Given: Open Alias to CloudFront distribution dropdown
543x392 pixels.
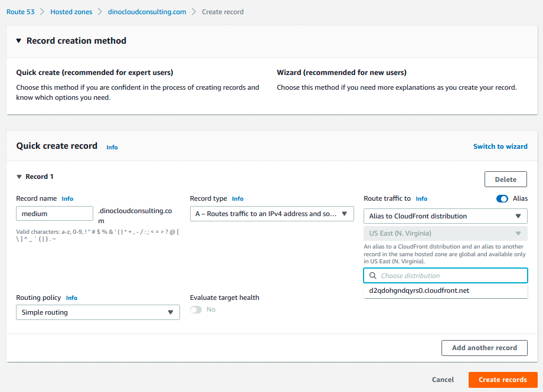Looking at the screenshot, I should click(445, 216).
